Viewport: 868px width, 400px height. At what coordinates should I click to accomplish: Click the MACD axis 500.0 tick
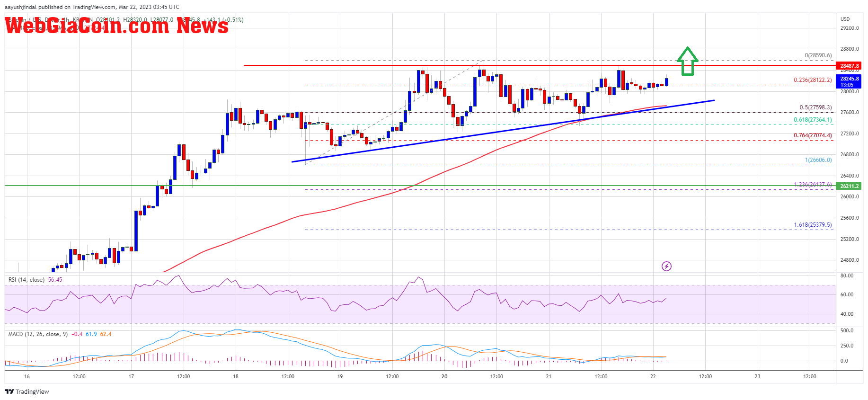(847, 330)
